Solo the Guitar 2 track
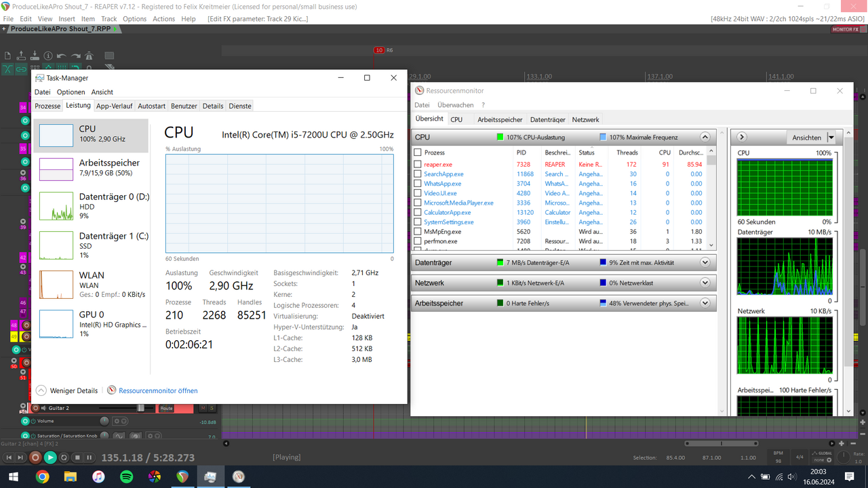868x488 pixels. pos(212,408)
